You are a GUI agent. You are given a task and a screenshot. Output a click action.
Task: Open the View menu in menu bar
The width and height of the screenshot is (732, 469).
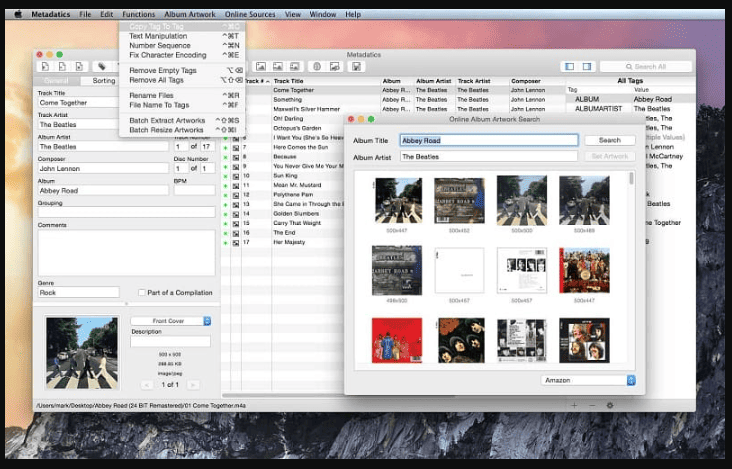click(293, 14)
